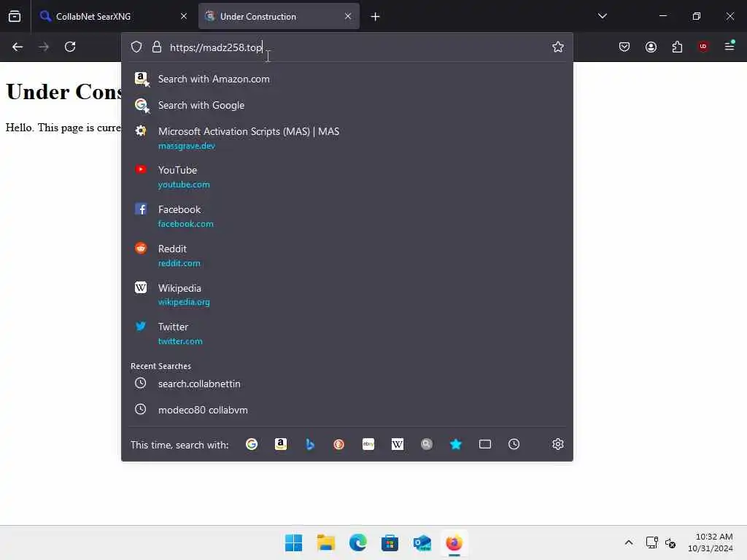Search this time with DuckDuckGo icon

point(338,444)
